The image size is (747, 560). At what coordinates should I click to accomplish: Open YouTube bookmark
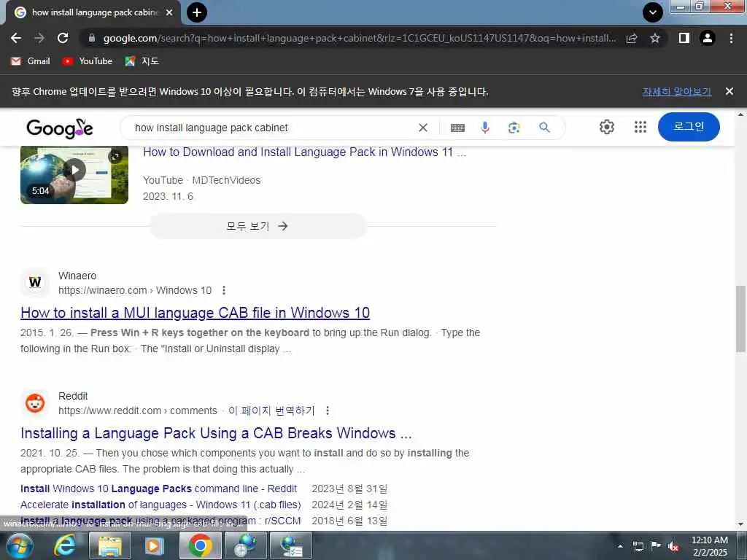(88, 61)
